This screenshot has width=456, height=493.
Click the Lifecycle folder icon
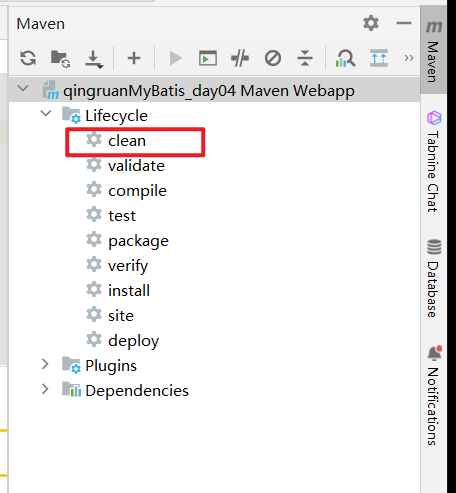click(x=71, y=115)
